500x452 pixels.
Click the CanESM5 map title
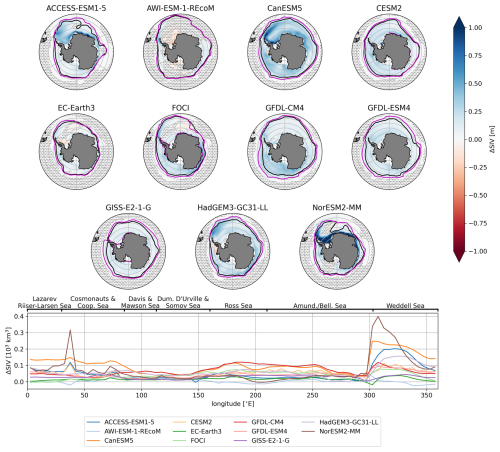point(285,8)
